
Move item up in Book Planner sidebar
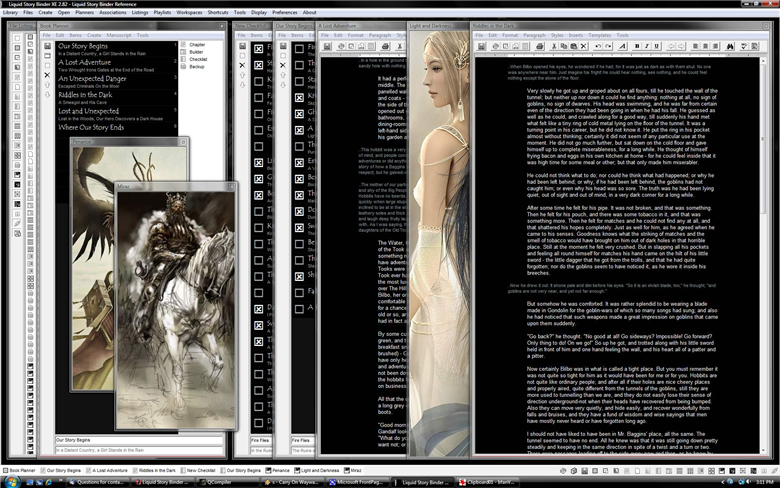point(47,85)
